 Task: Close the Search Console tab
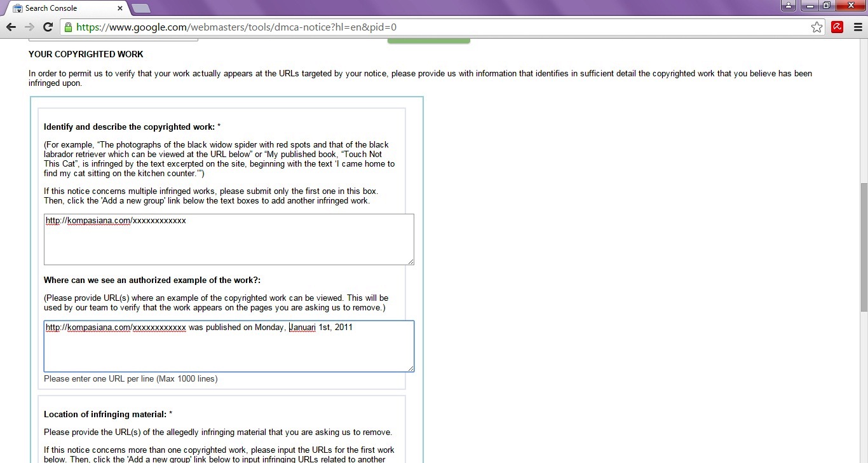[x=119, y=8]
